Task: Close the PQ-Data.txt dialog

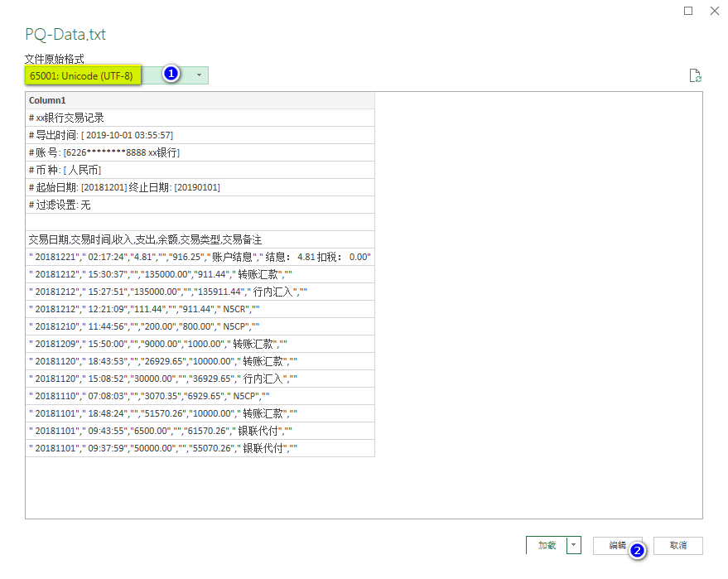Action: [715, 11]
